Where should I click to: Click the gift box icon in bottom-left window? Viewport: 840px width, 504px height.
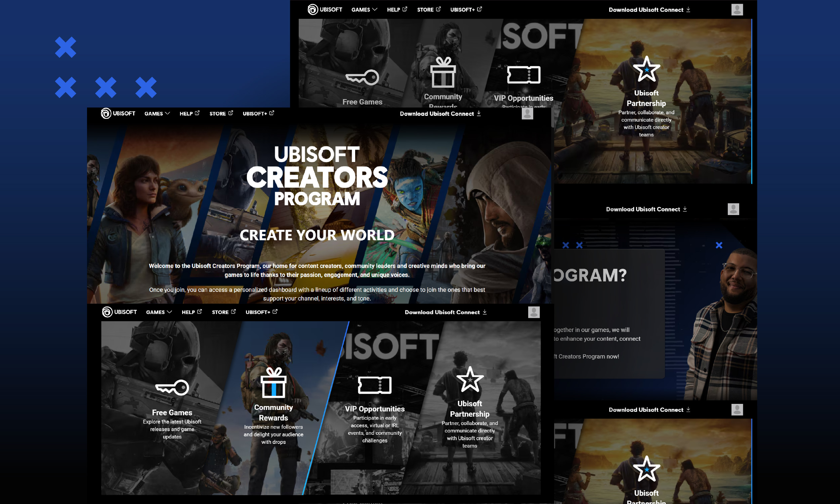click(273, 382)
